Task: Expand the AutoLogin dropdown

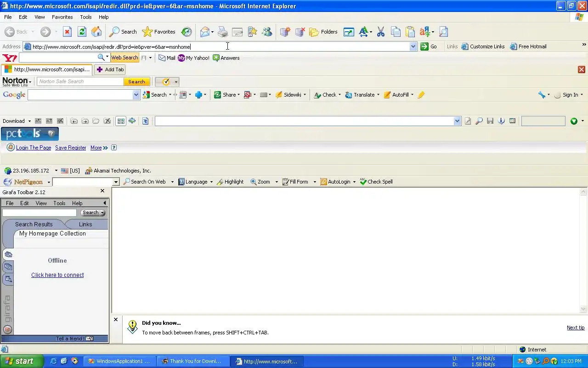Action: coord(354,182)
